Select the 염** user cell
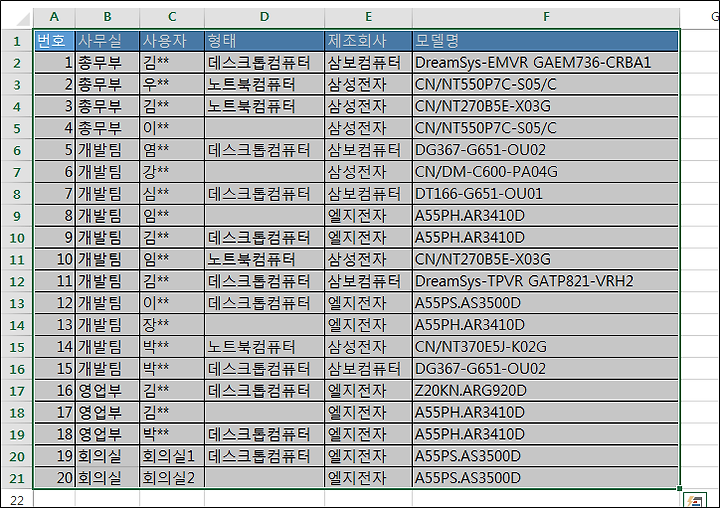 click(x=172, y=150)
